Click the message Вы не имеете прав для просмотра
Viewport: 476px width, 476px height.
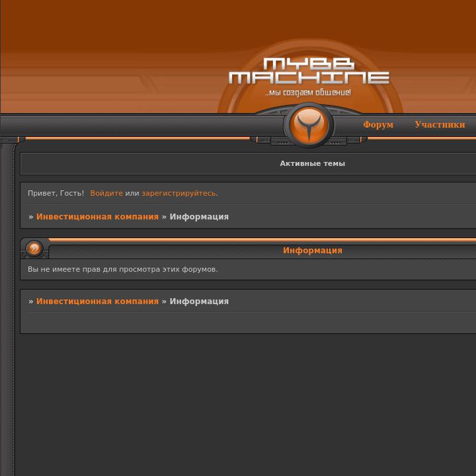[123, 269]
